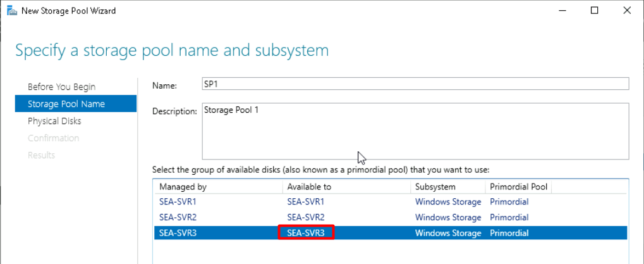Click SEA-SVR1 in the Available to column
Image resolution: width=644 pixels, height=264 pixels.
tap(306, 202)
